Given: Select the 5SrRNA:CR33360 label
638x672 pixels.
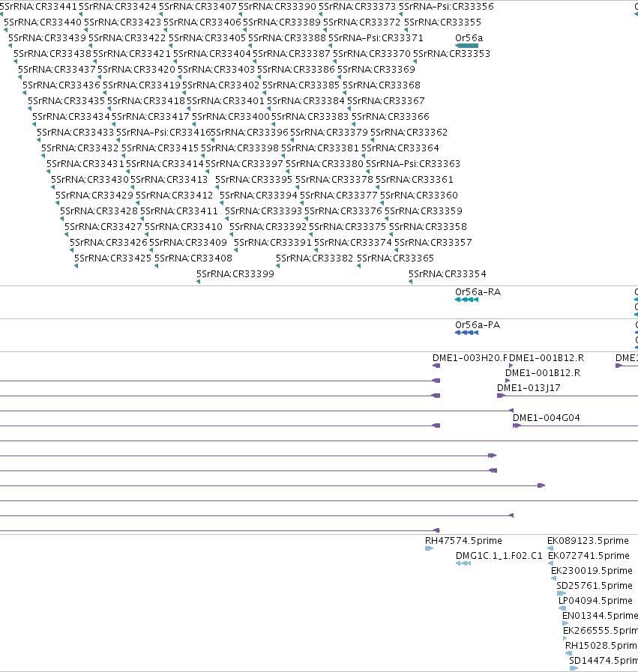Looking at the screenshot, I should (x=419, y=196).
